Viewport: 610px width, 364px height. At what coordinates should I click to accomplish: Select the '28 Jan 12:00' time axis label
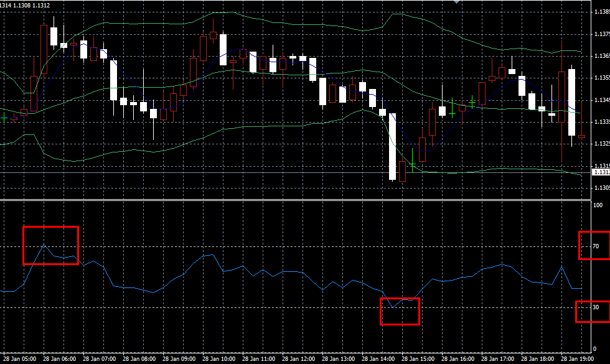298,358
